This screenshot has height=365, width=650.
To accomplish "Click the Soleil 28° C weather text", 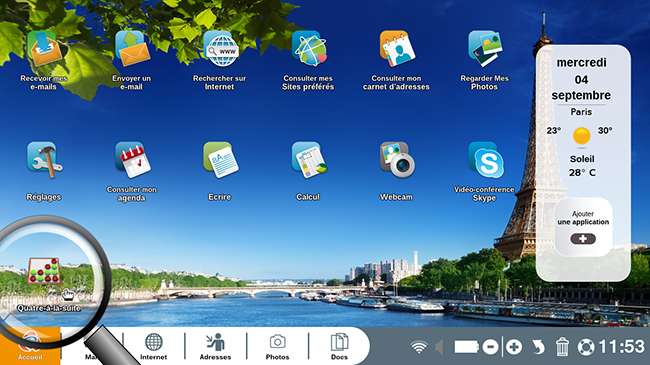I will pos(582,166).
